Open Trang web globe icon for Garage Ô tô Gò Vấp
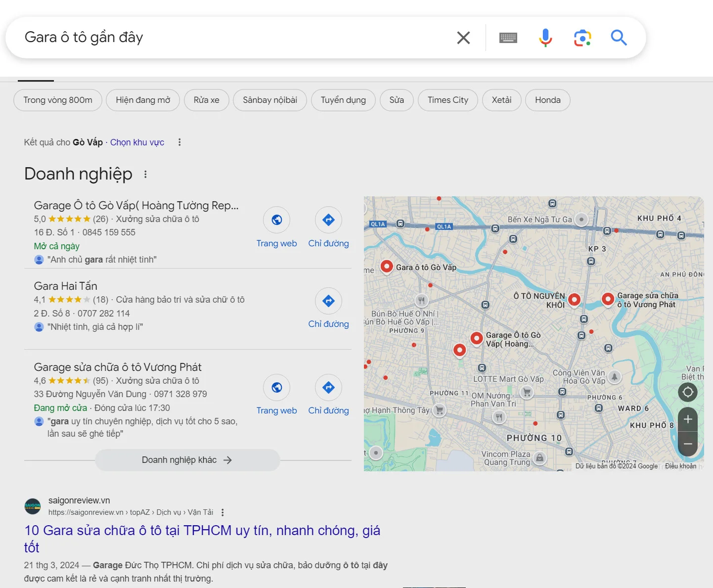This screenshot has height=588, width=713. tap(277, 220)
